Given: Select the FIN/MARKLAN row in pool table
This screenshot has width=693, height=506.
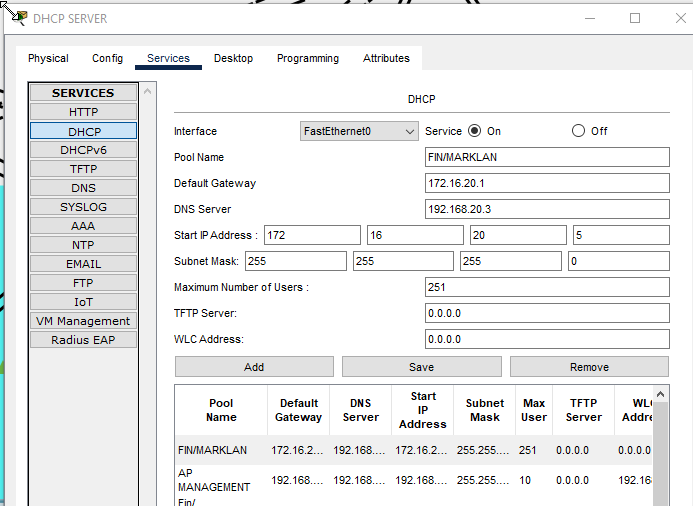Looking at the screenshot, I should pos(212,450).
